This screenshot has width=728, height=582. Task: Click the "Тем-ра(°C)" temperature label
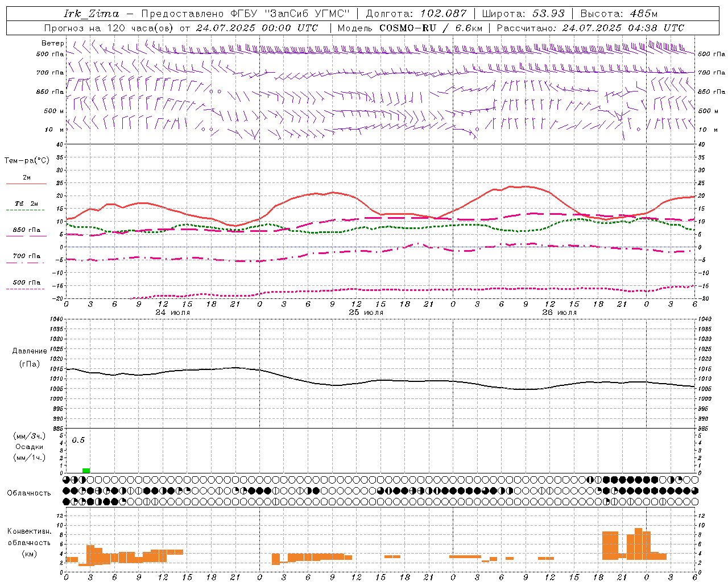click(x=27, y=161)
